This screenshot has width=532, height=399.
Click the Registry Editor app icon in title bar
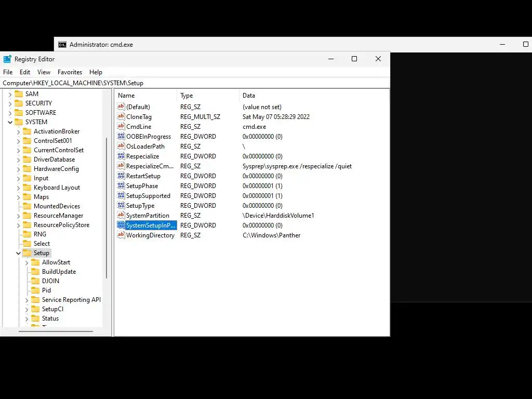coord(7,59)
